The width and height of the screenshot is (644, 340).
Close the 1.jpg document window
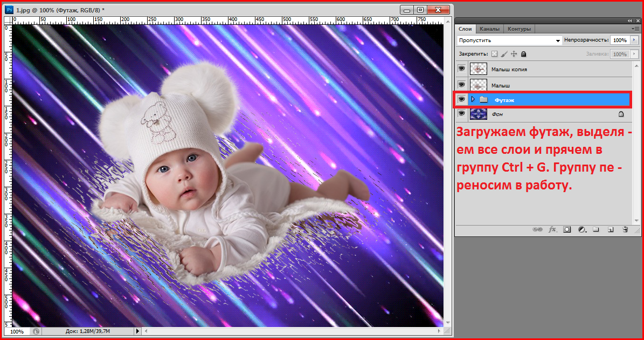pyautogui.click(x=438, y=10)
